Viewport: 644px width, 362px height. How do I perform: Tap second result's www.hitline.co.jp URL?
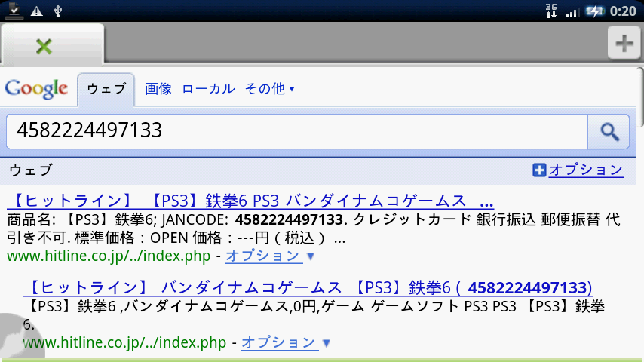pyautogui.click(x=124, y=342)
